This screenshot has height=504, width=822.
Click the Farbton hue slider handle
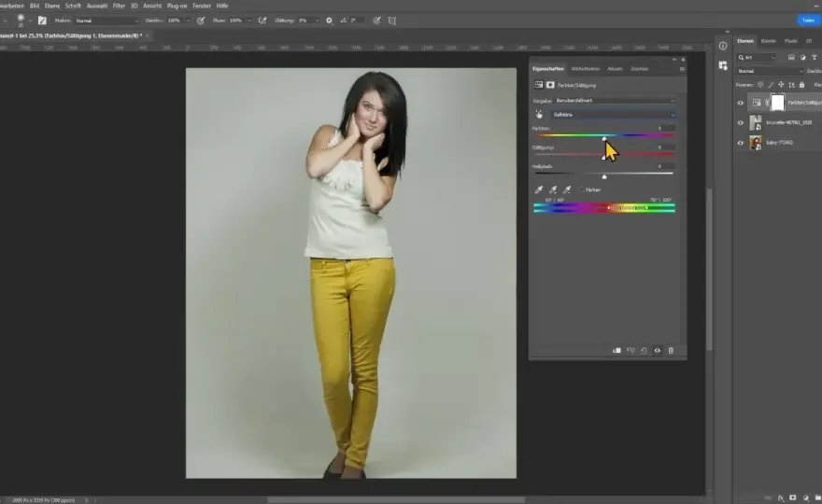tap(604, 139)
